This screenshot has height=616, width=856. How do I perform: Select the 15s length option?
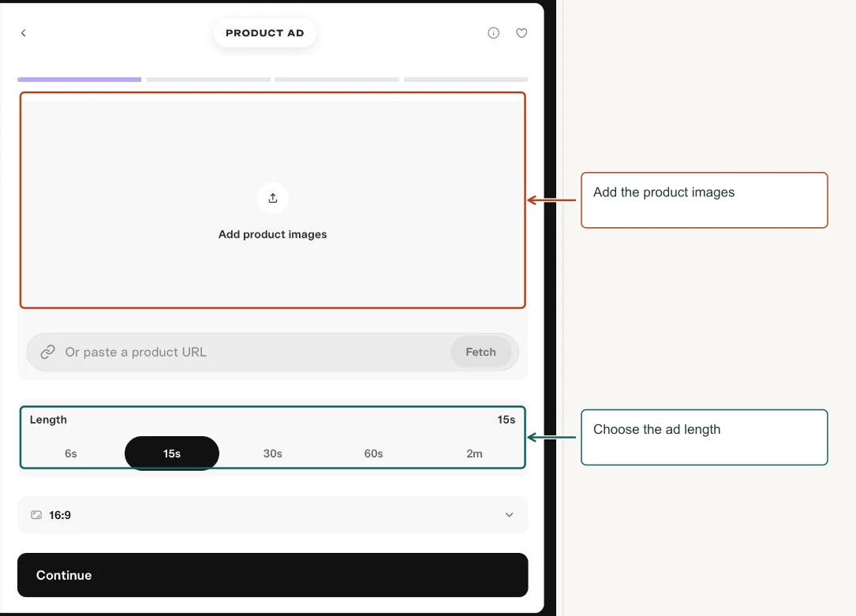tap(172, 454)
